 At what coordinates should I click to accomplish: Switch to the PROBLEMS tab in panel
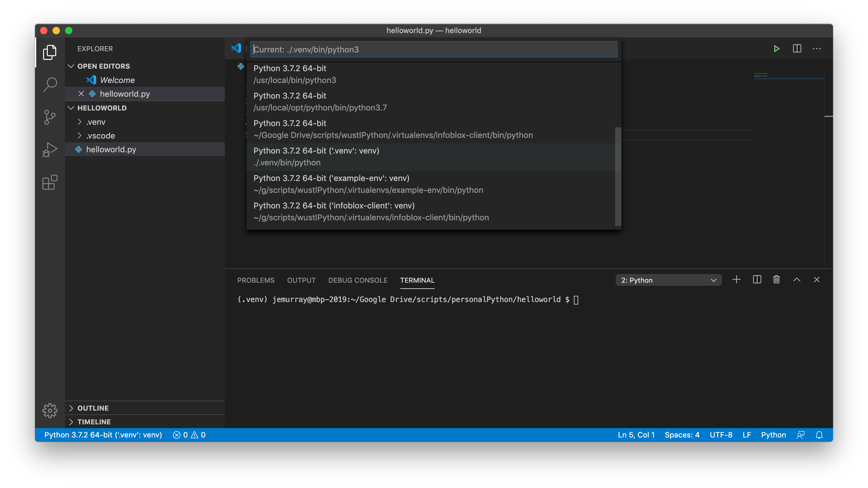[256, 280]
